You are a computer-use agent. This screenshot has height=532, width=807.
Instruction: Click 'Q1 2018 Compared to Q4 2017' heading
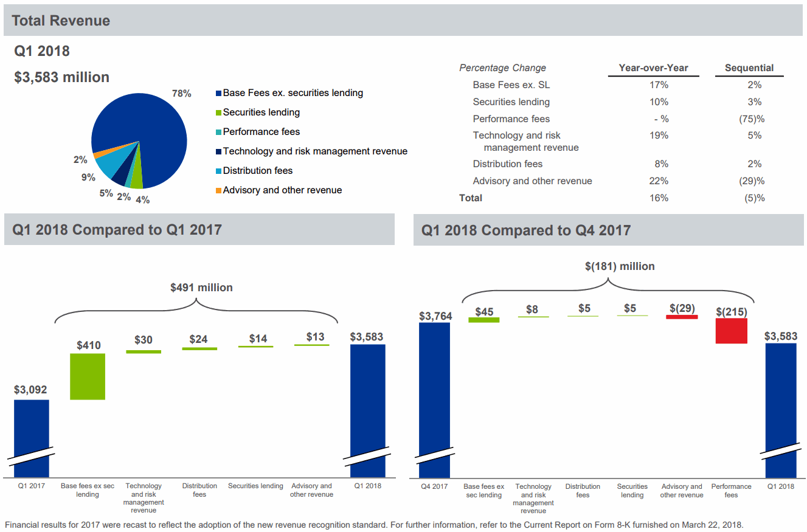(x=526, y=230)
